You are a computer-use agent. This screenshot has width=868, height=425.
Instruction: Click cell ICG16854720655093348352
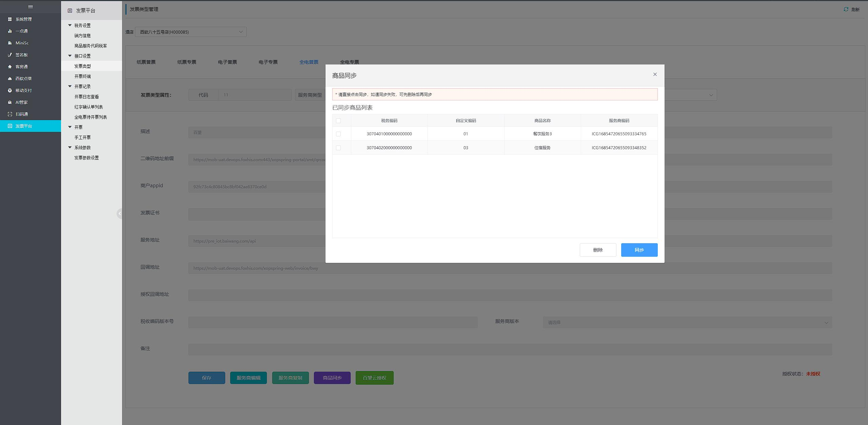pyautogui.click(x=619, y=148)
